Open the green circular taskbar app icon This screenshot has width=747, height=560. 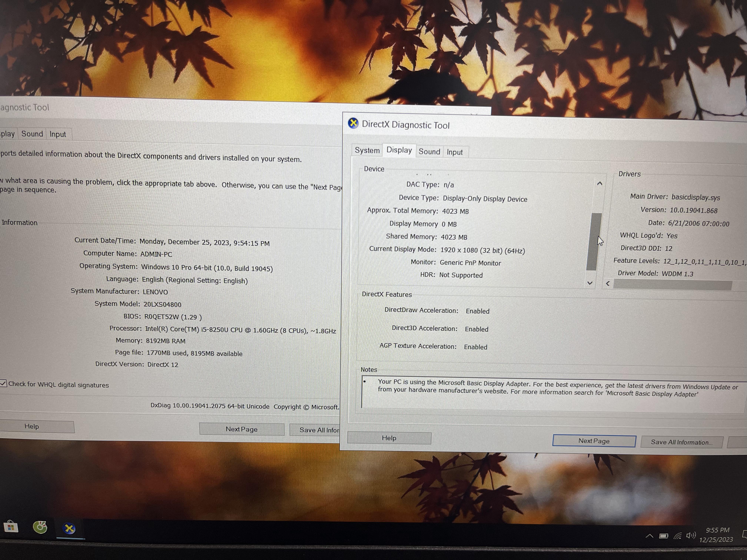pyautogui.click(x=40, y=527)
